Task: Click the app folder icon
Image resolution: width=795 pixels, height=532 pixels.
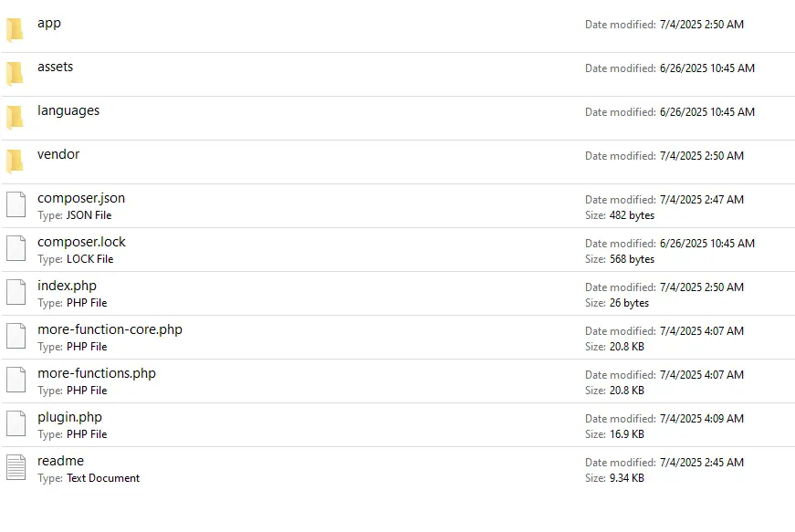Action: (x=15, y=30)
